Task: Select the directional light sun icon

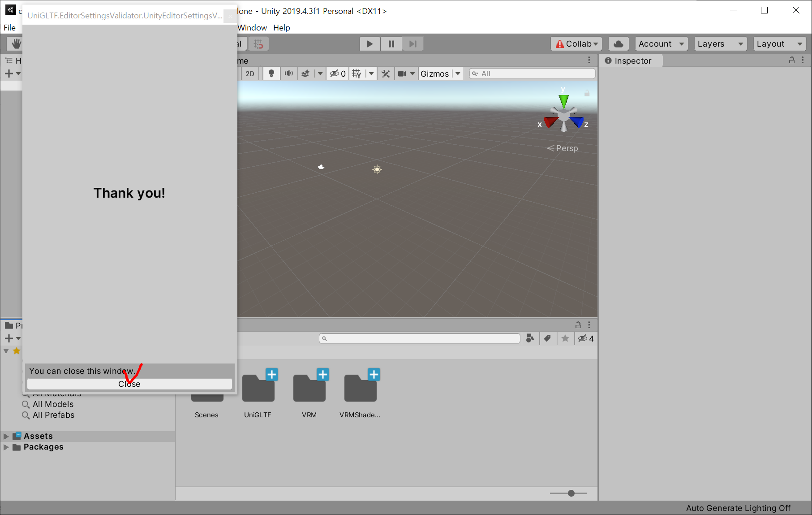Action: [x=377, y=169]
